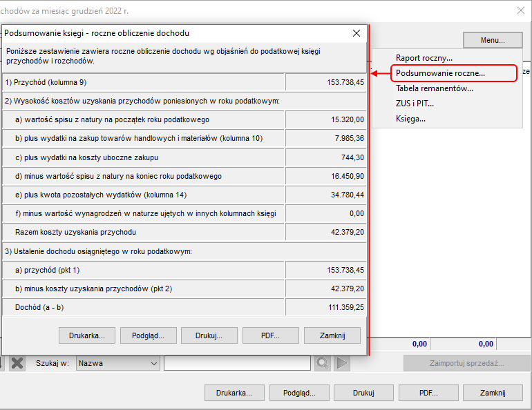Select the value 16.450,90
Viewport: 532px width, 410px height.
point(348,176)
